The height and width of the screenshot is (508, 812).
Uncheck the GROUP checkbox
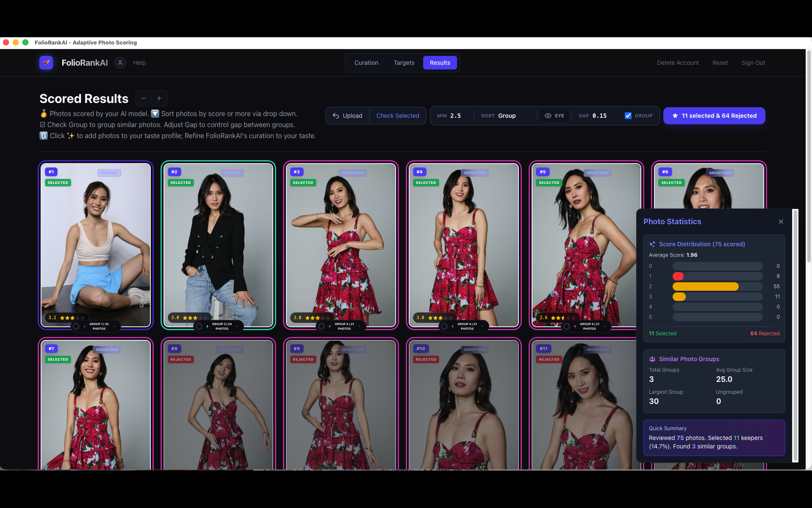point(628,116)
